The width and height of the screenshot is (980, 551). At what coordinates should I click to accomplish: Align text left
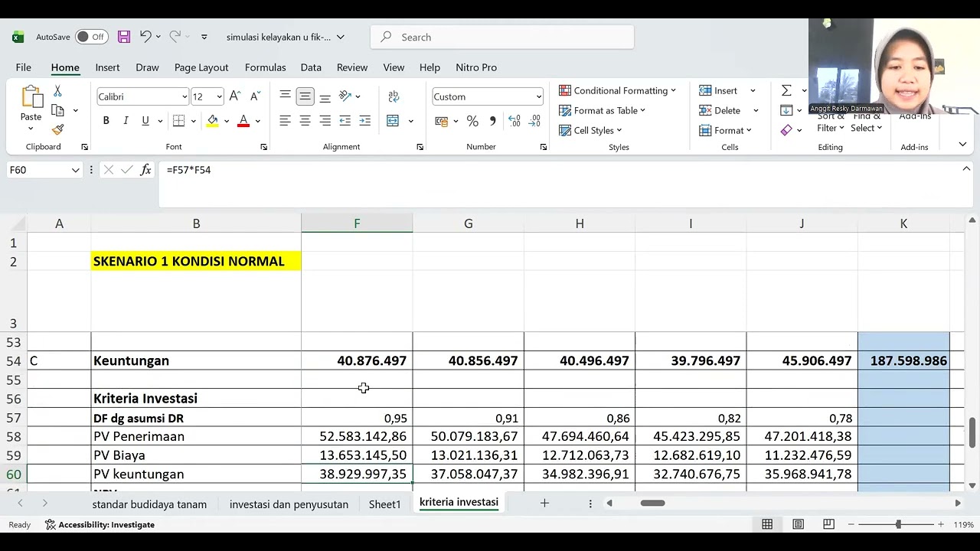(285, 121)
